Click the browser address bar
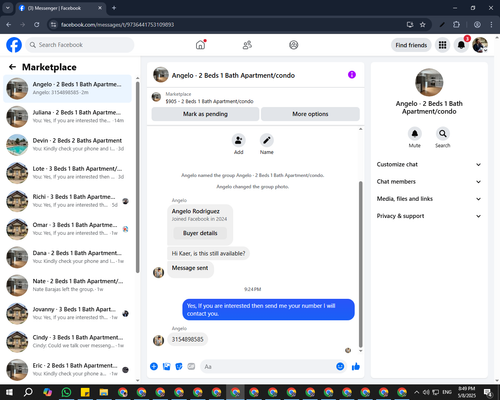Screen dimensions: 500x400 click(233, 25)
